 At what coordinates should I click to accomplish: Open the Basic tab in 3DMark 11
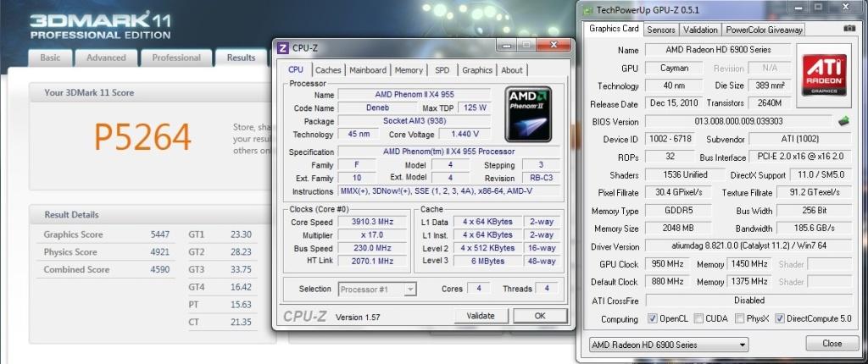50,58
